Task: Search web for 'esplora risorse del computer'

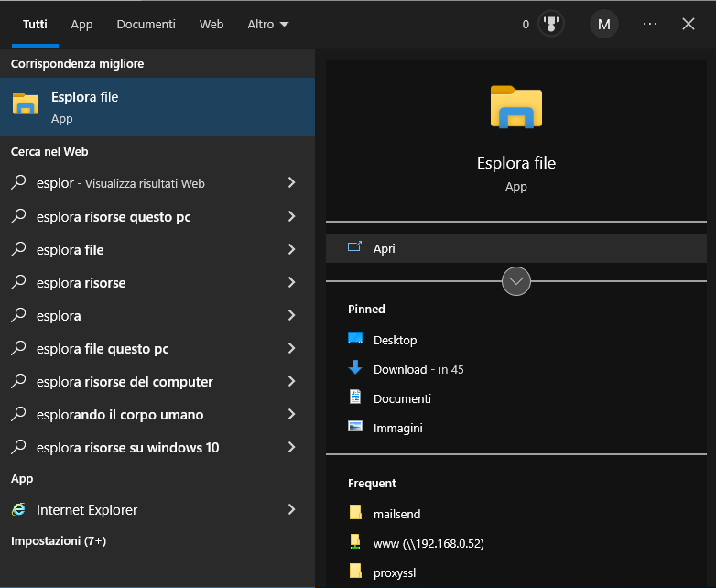Action: tap(157, 382)
